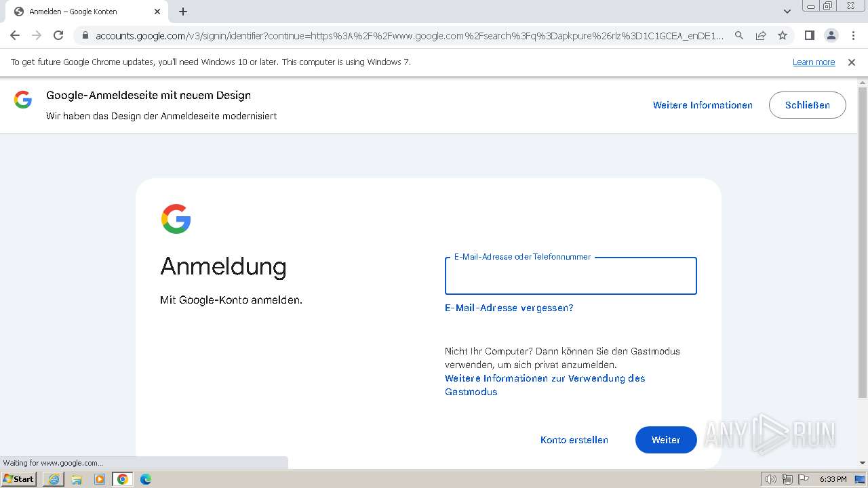
Task: Close the Anmelden – Google Konten tab
Action: click(157, 12)
